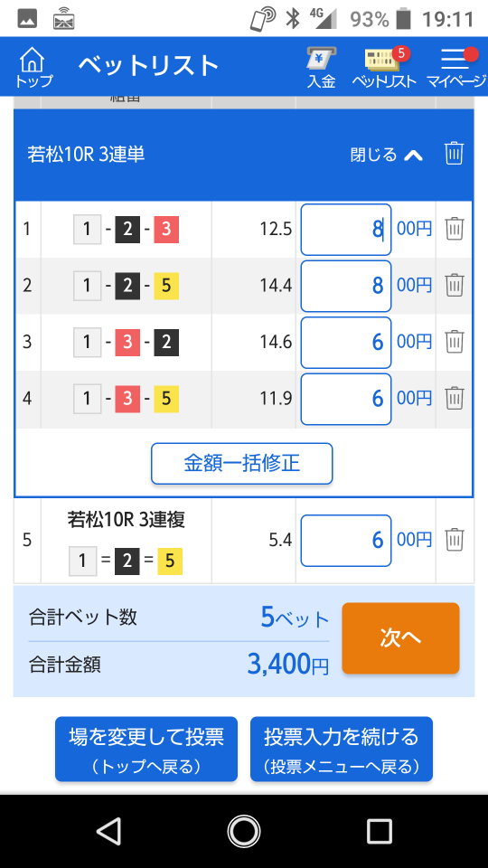This screenshot has height=868, width=488.
Task: Trash the 1-3-2 bet row
Action: pos(455,342)
